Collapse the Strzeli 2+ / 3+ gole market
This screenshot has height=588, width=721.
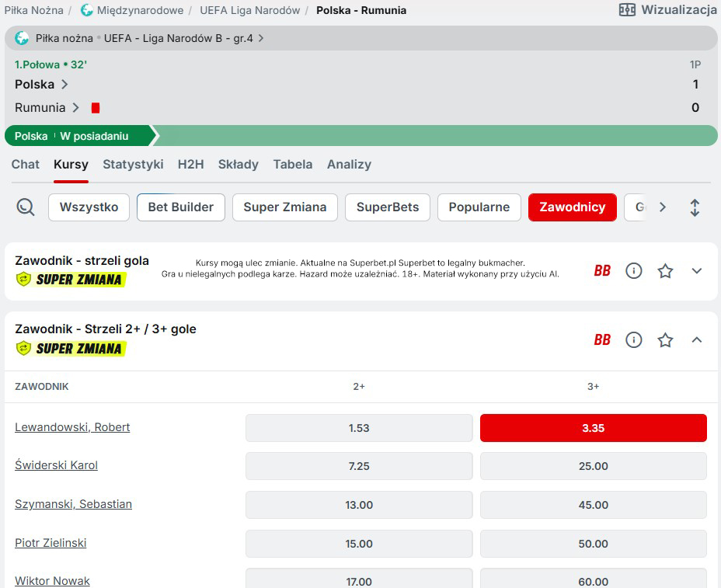point(697,339)
